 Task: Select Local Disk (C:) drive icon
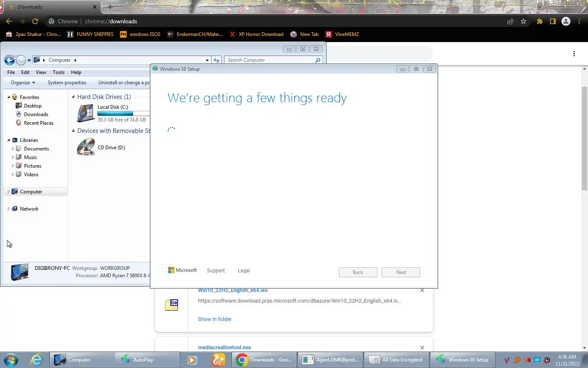pyautogui.click(x=86, y=113)
